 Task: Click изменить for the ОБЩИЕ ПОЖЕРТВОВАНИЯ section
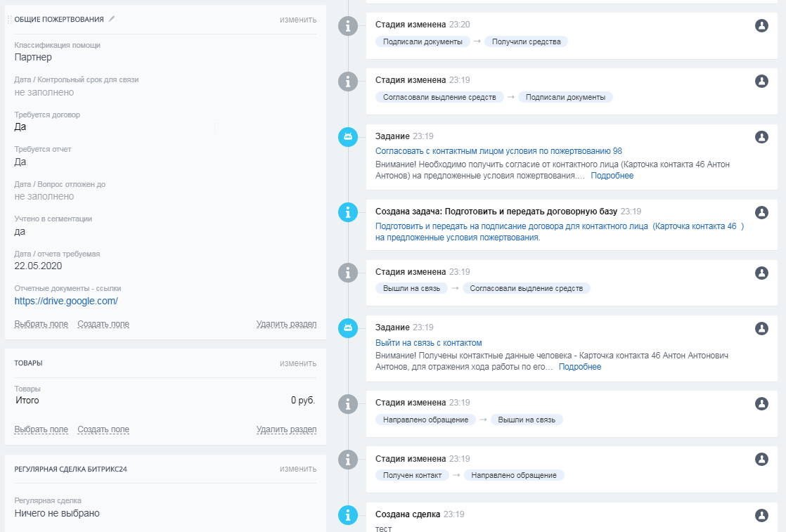point(297,20)
